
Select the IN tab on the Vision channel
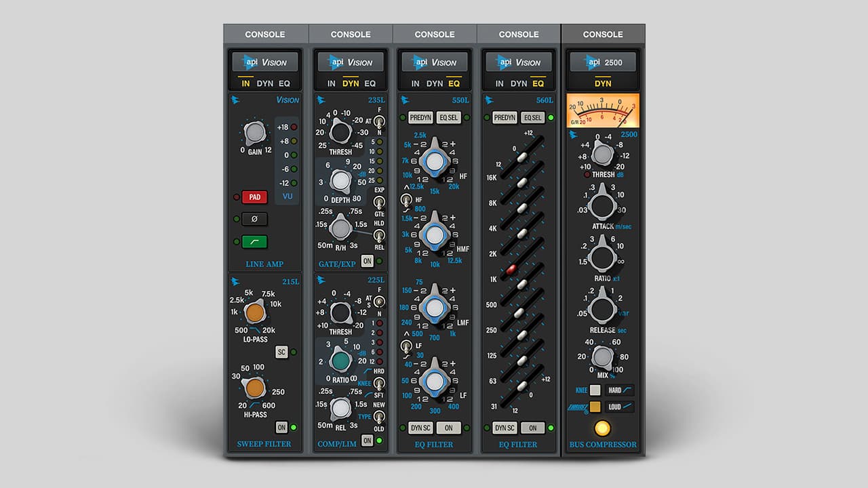coord(245,83)
